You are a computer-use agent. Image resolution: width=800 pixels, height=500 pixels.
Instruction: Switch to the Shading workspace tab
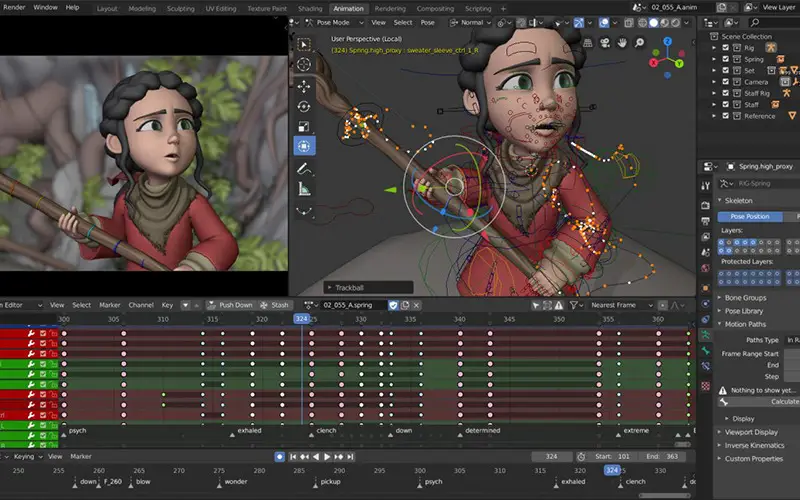(310, 9)
